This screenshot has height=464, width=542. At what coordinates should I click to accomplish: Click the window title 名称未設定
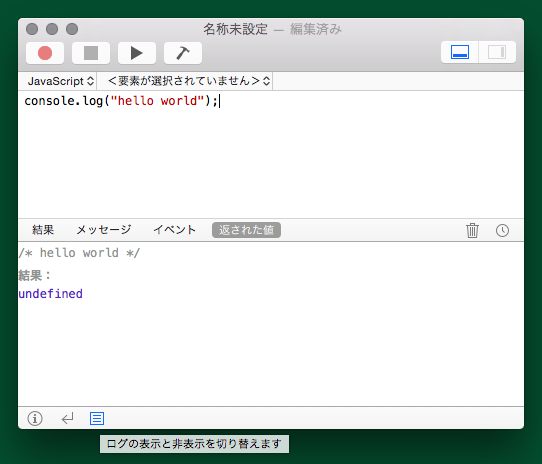tap(235, 29)
